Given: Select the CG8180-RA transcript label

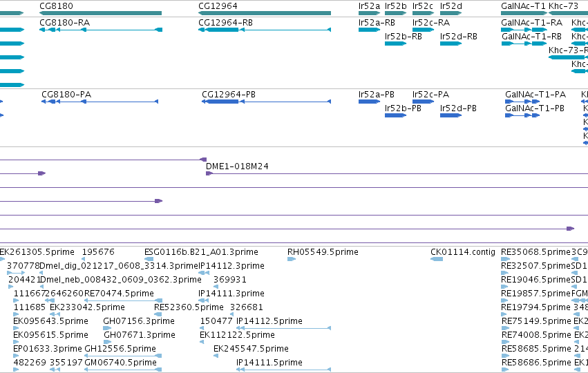Looking at the screenshot, I should tap(64, 23).
